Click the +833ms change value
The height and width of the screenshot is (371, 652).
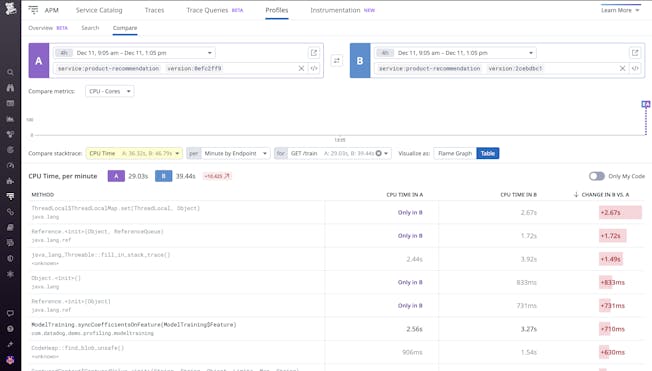pos(612,282)
